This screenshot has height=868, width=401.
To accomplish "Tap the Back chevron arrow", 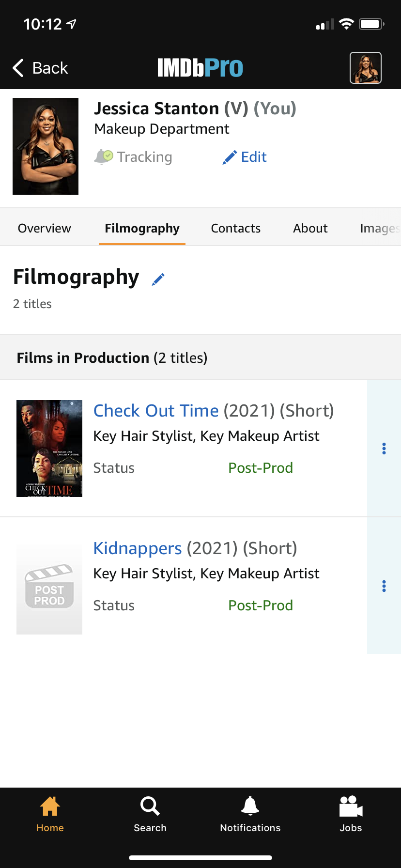I will click(18, 68).
